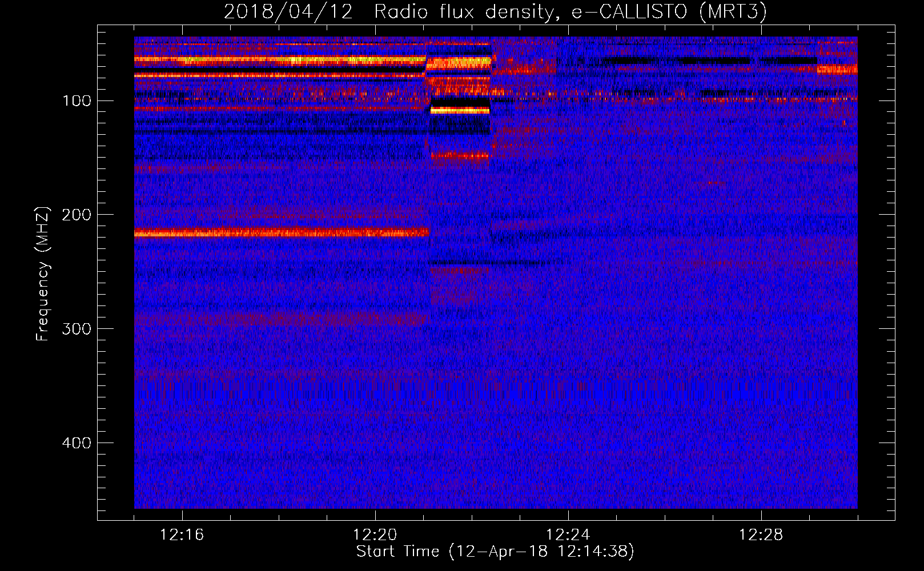Click the "Start Time (12-Apr-18 12:14:38)" label

(x=495, y=552)
